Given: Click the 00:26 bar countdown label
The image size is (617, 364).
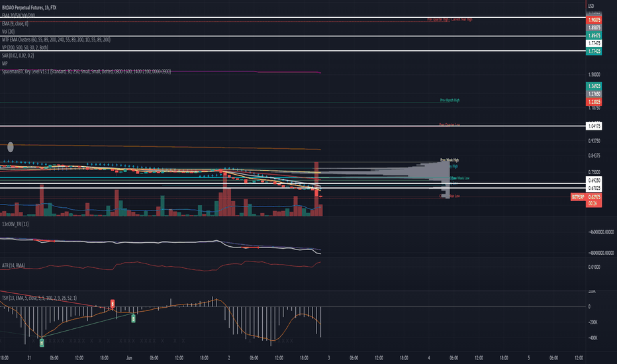Looking at the screenshot, I should [x=593, y=203].
